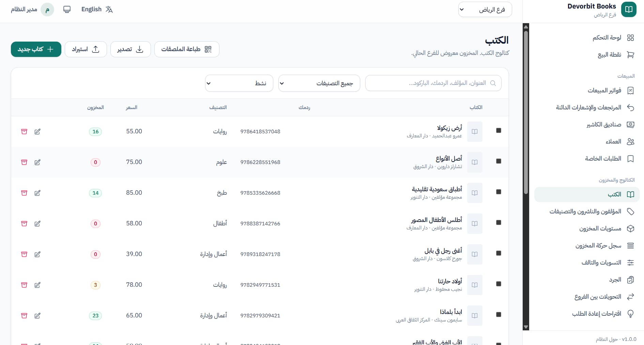Click the language translate icon next to English
644x345 pixels.
[109, 10]
